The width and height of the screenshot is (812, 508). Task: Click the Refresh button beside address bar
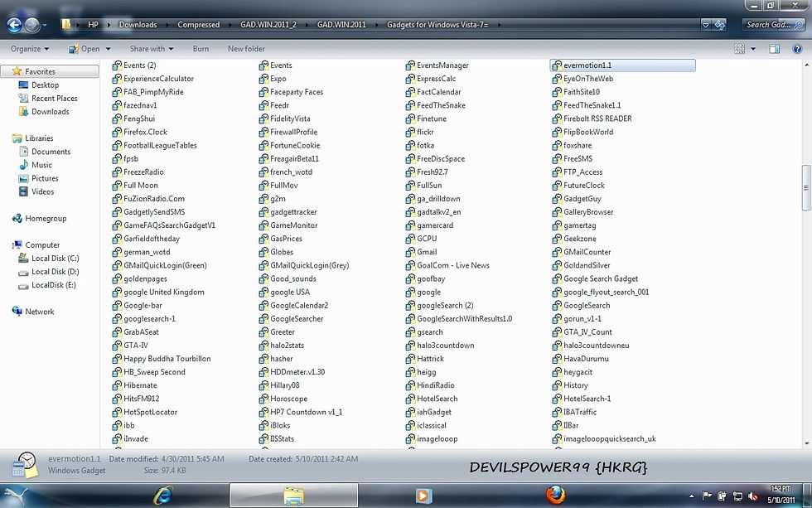[720, 24]
